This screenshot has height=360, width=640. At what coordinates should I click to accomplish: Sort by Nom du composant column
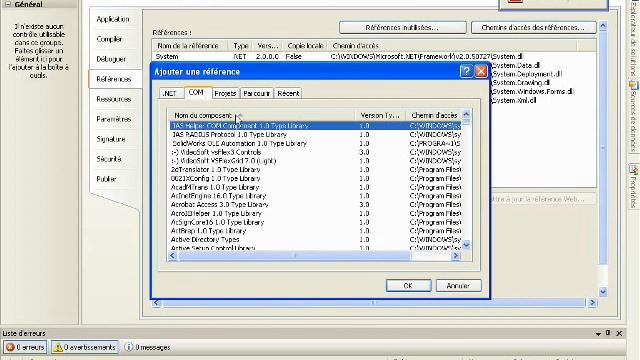coord(261,116)
